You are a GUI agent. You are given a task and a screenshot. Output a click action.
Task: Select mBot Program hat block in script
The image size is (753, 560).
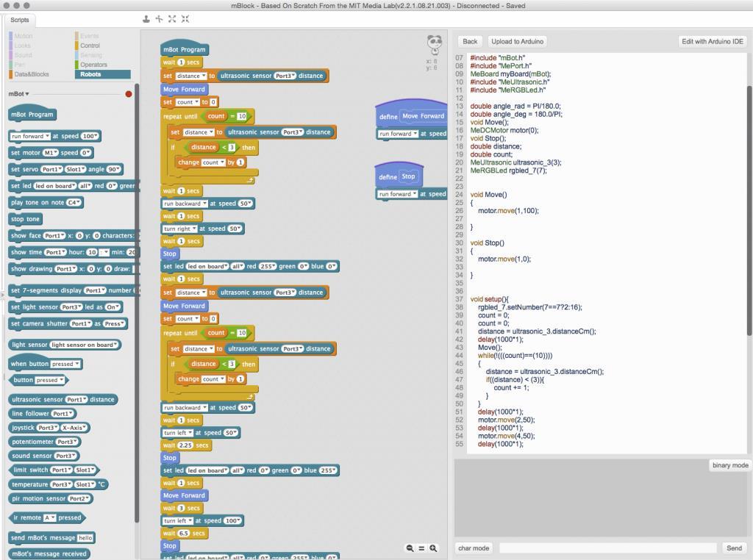[185, 49]
